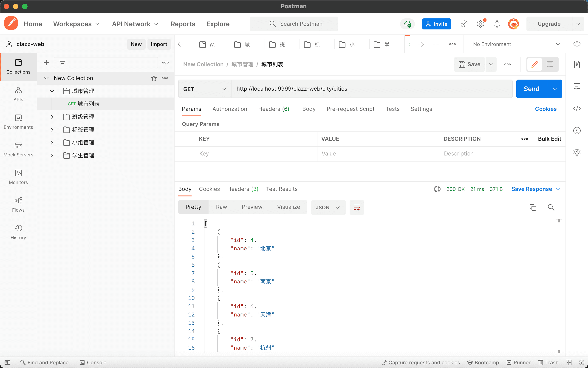Copy the response body with the copy icon
The image size is (588, 368).
[x=533, y=207]
